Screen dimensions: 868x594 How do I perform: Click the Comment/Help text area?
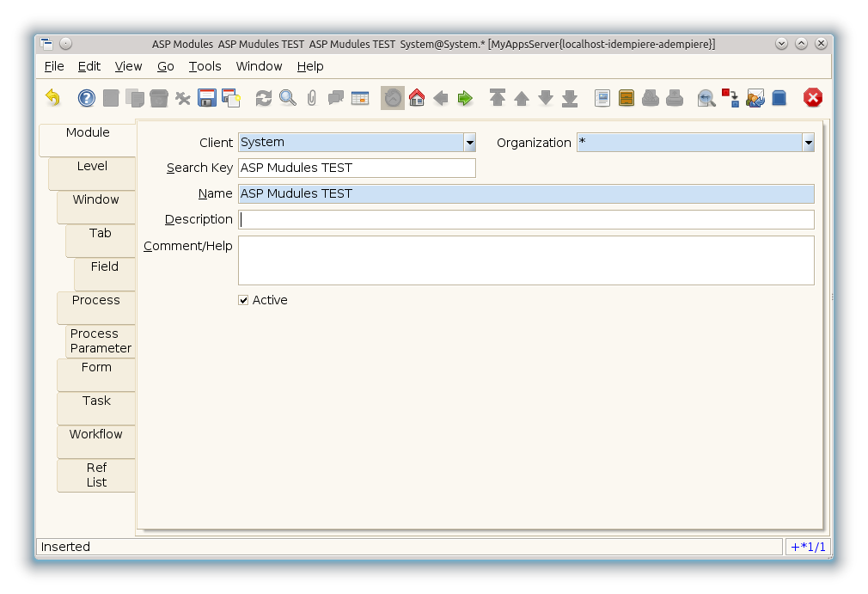525,260
